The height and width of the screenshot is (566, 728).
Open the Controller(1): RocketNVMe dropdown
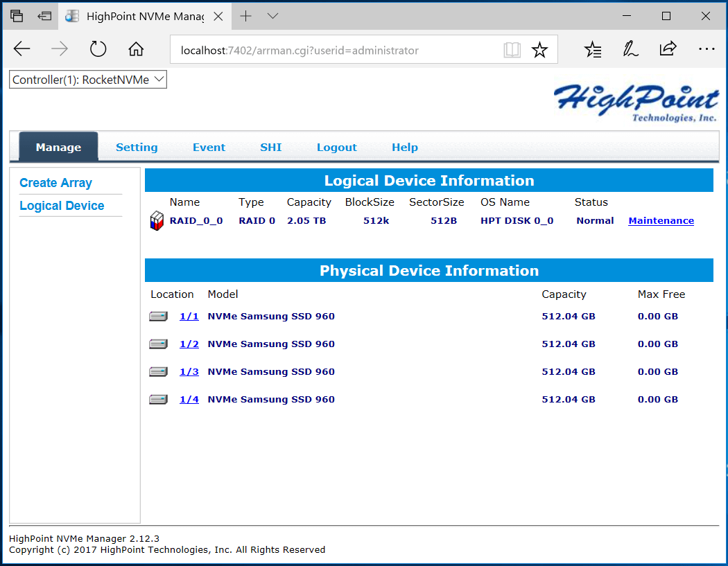[x=88, y=80]
